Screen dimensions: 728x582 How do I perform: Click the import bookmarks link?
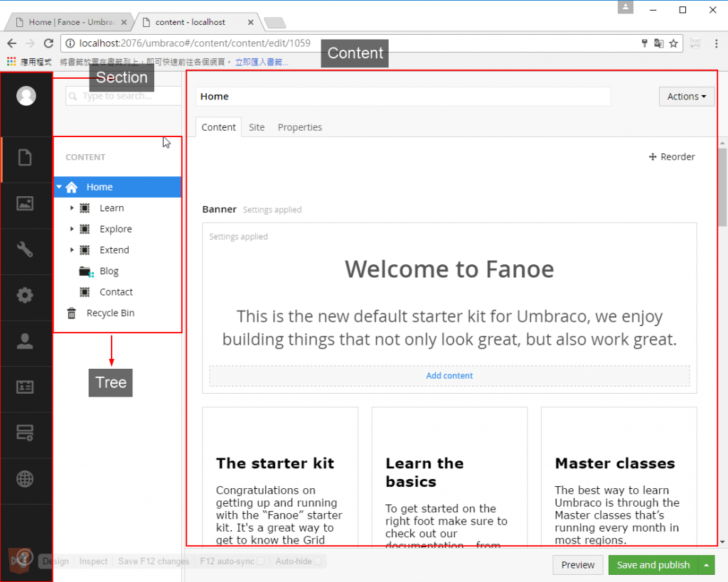(262, 62)
